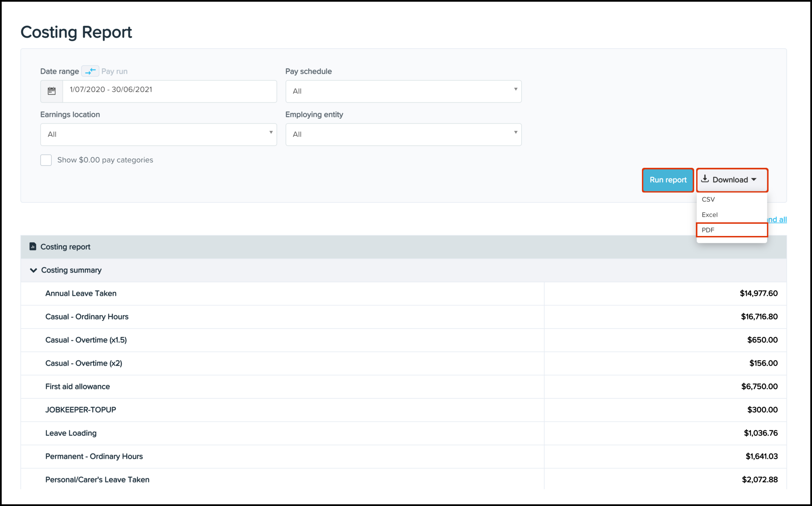Open the Pay schedule dropdown
Screen dimensions: 812x506
[x=403, y=91]
